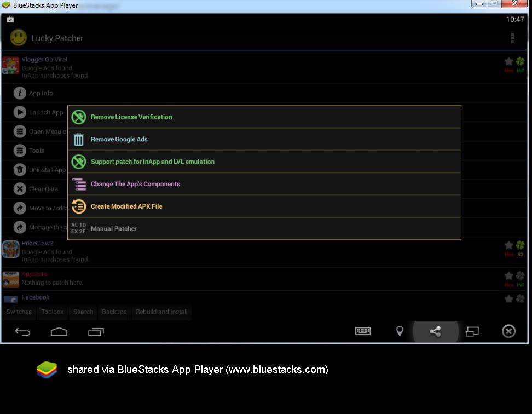Image resolution: width=532 pixels, height=414 pixels.
Task: Click the Move to /sdcard arrow icon
Action: 20,208
